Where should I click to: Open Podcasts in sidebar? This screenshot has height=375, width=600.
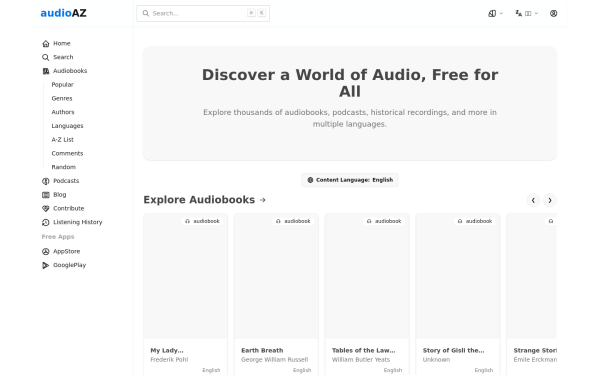(66, 181)
